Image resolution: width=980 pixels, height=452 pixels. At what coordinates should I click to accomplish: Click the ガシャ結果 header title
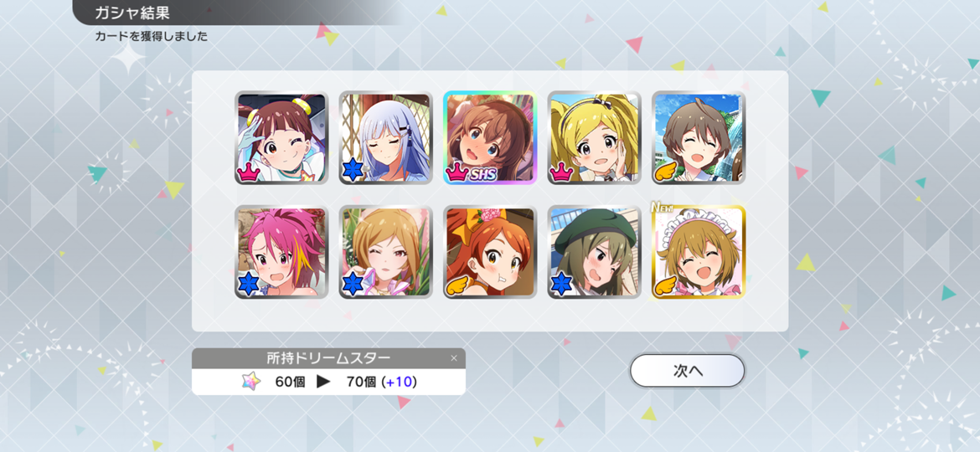(x=132, y=13)
